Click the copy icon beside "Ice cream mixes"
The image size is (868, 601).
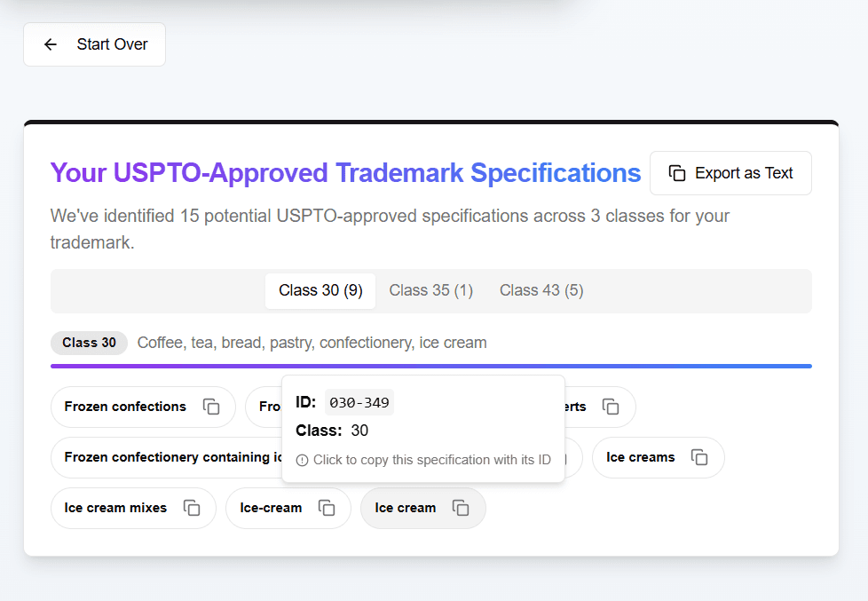coord(192,507)
